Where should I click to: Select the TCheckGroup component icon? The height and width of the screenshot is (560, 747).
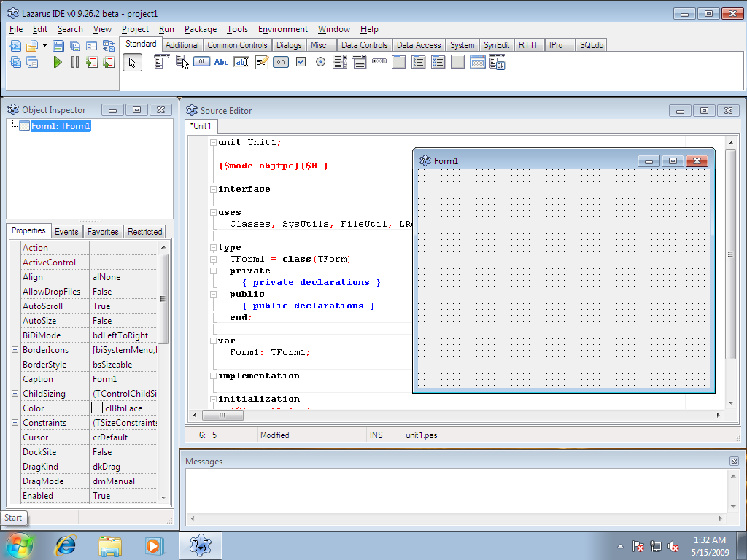438,62
